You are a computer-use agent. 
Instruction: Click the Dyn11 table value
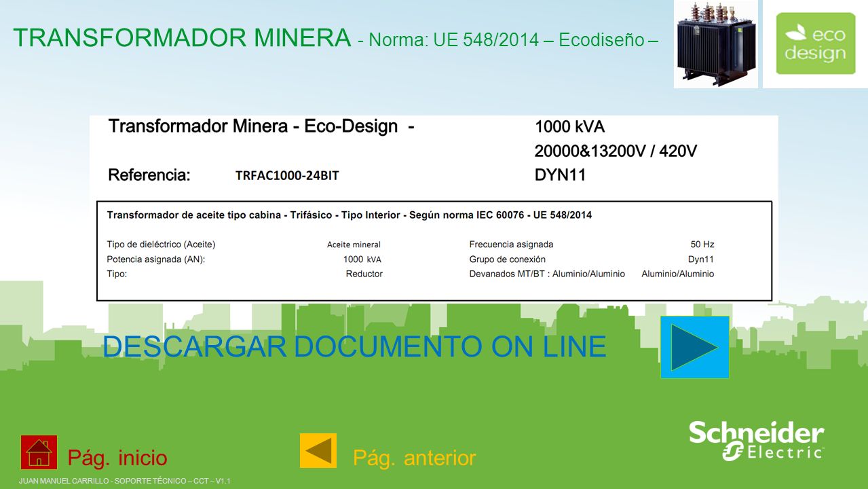point(701,259)
